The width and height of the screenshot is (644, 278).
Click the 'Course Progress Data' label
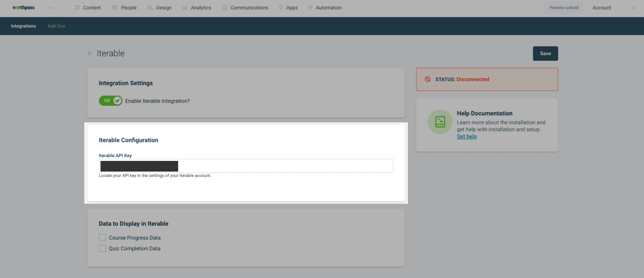(x=135, y=238)
